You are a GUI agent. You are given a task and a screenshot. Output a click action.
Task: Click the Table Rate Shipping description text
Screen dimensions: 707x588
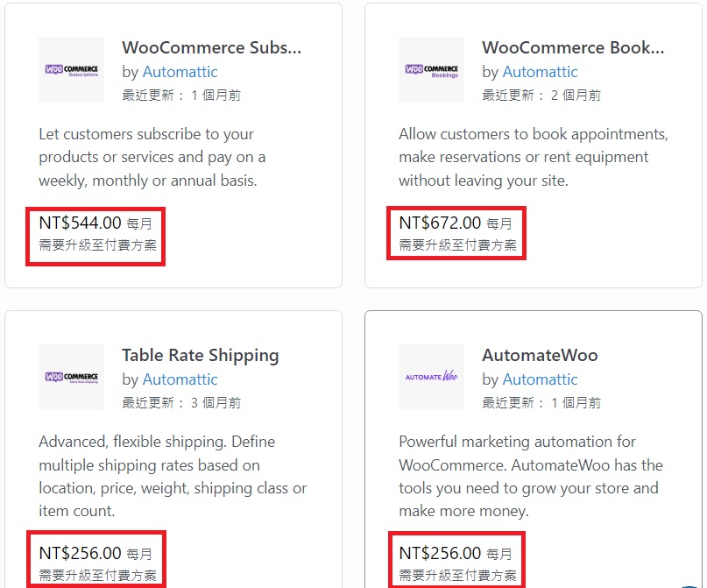point(173,476)
